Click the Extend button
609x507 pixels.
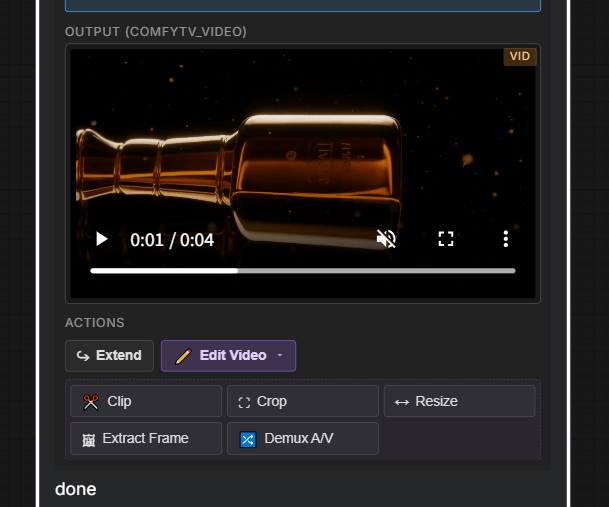pos(110,356)
